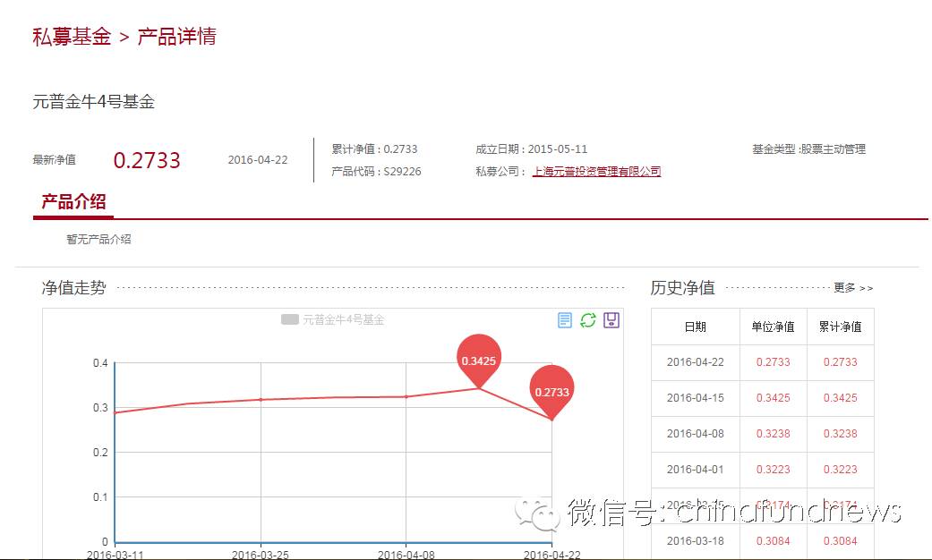This screenshot has height=560, width=932.
Task: Click the 0.2733 marker on the chart
Action: [x=553, y=390]
